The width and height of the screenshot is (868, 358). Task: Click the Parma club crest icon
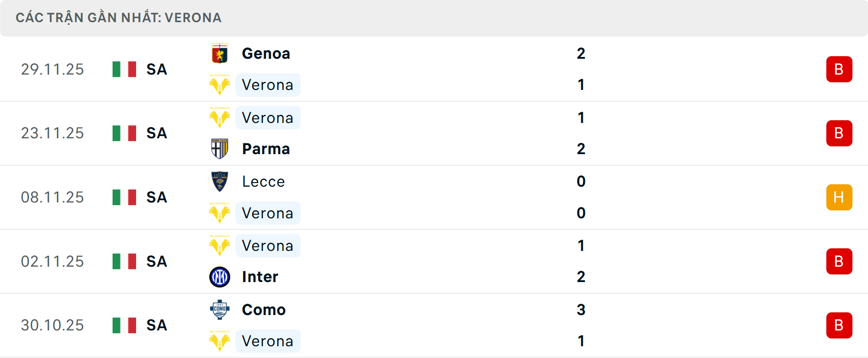coord(220,149)
